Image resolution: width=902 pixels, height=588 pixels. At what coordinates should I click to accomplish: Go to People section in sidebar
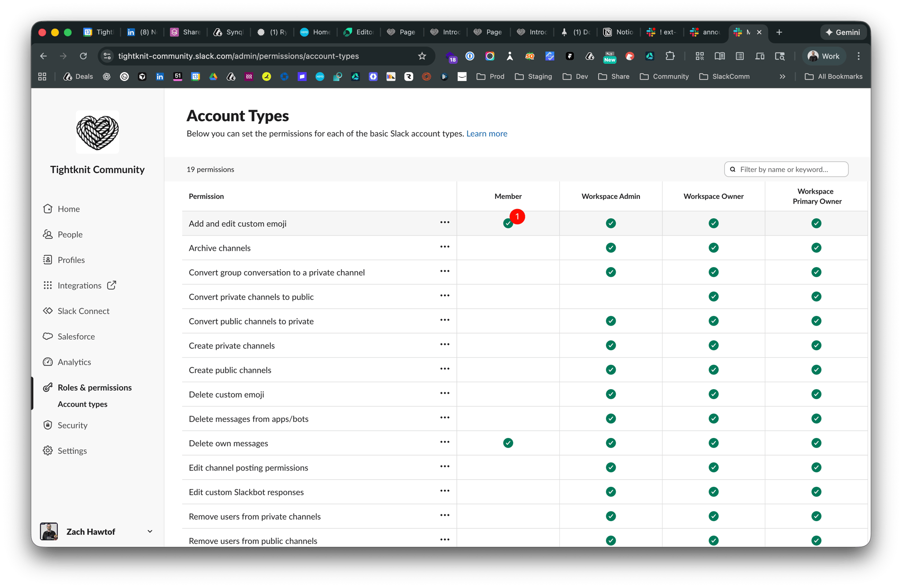pyautogui.click(x=70, y=235)
